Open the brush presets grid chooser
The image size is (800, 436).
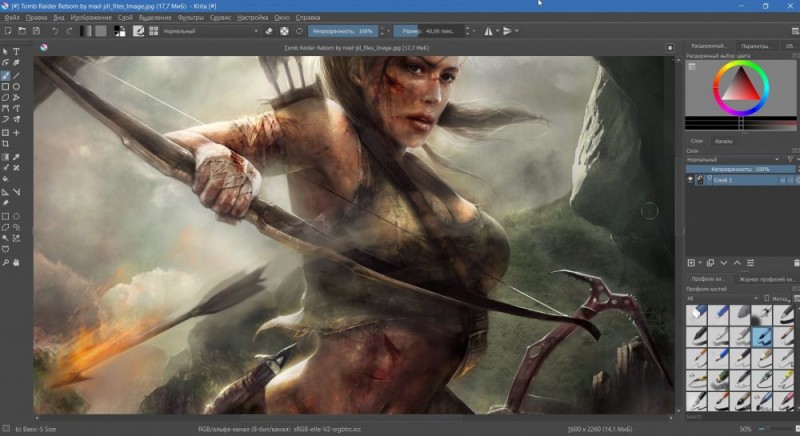[154, 31]
